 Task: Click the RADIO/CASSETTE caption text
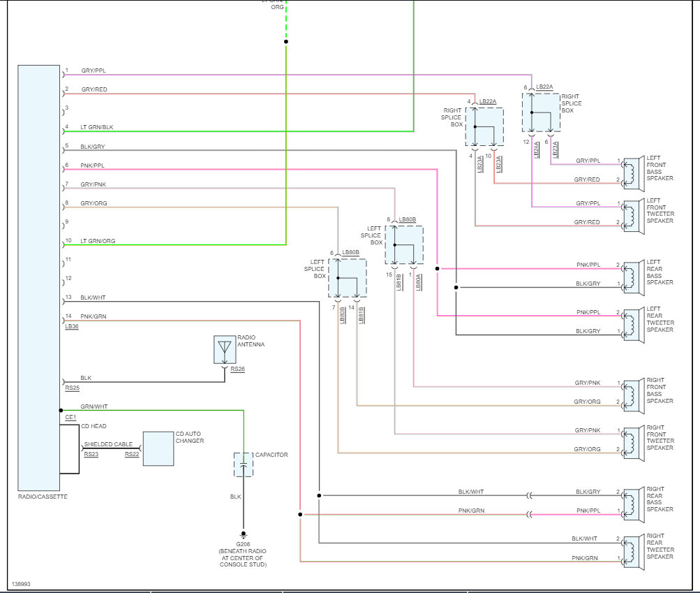coord(43,497)
